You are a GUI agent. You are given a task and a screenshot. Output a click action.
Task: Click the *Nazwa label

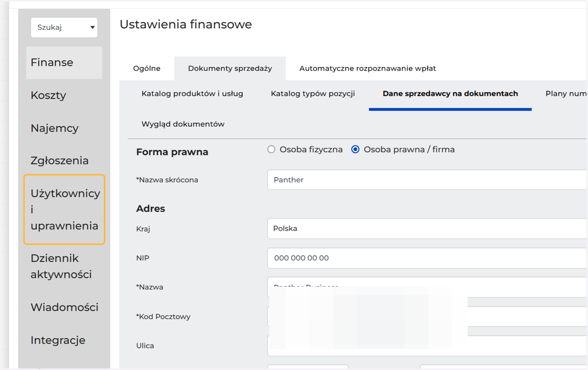coord(149,287)
